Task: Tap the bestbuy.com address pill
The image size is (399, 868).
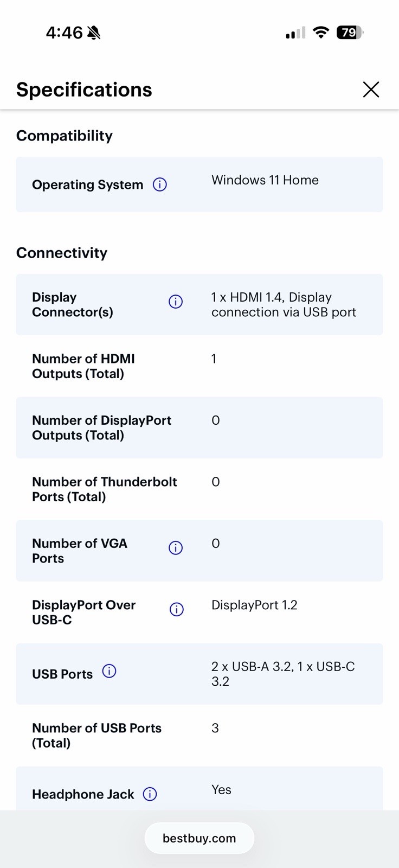Action: click(200, 838)
